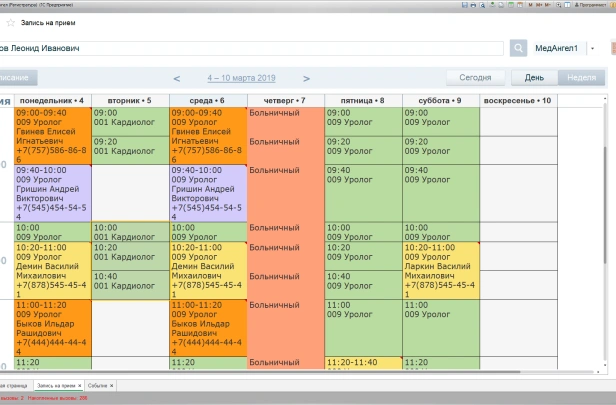This screenshot has height=405, width=616.
Task: Open the МедАнгел1 selection field
Action: pos(557,48)
